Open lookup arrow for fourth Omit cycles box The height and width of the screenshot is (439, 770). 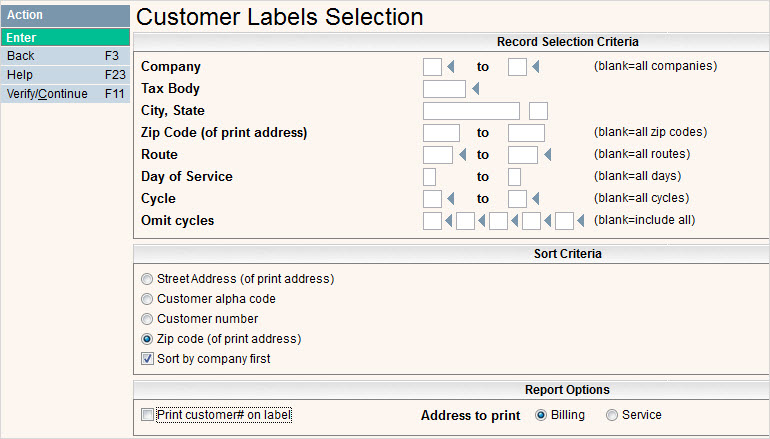[548, 221]
